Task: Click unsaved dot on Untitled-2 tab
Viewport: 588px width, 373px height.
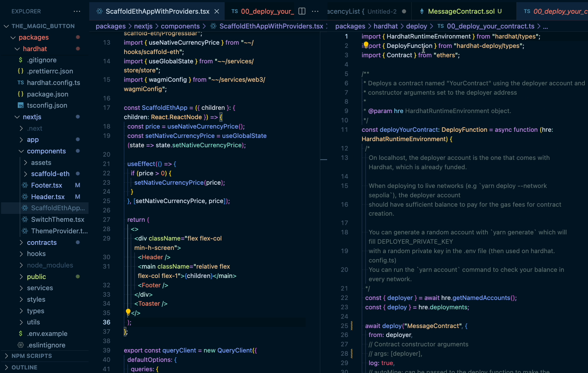Action: tap(404, 12)
